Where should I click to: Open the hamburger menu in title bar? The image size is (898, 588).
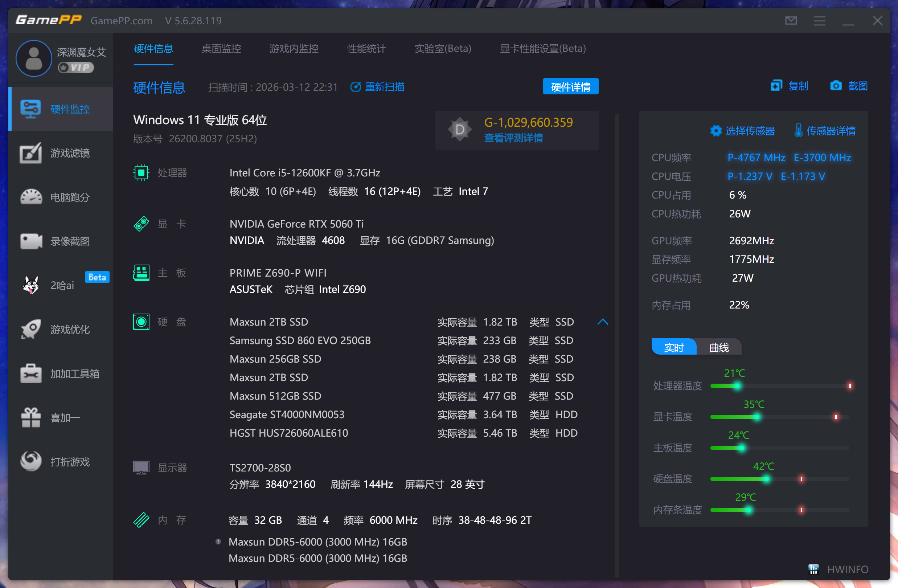click(x=819, y=20)
